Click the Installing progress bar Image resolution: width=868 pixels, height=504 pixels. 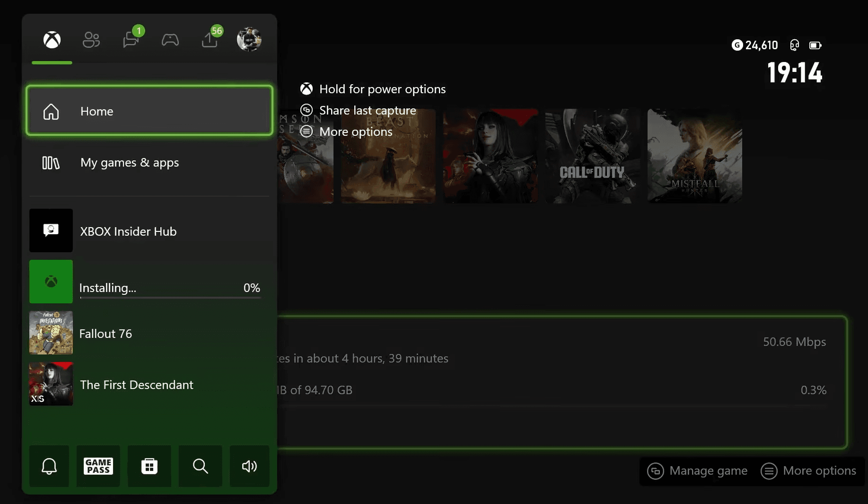(170, 298)
